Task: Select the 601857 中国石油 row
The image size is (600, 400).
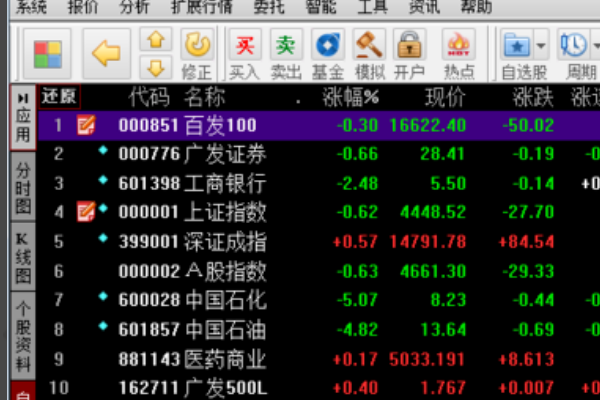Action: [319, 329]
